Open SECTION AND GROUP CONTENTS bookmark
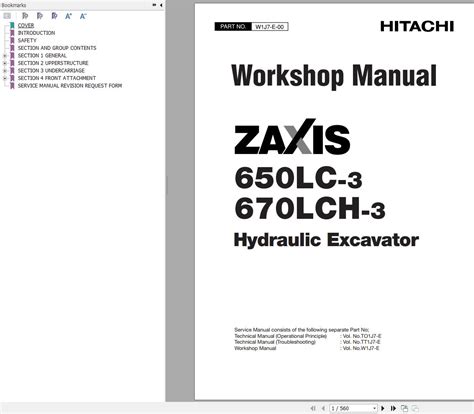The width and height of the screenshot is (474, 414). pos(57,48)
